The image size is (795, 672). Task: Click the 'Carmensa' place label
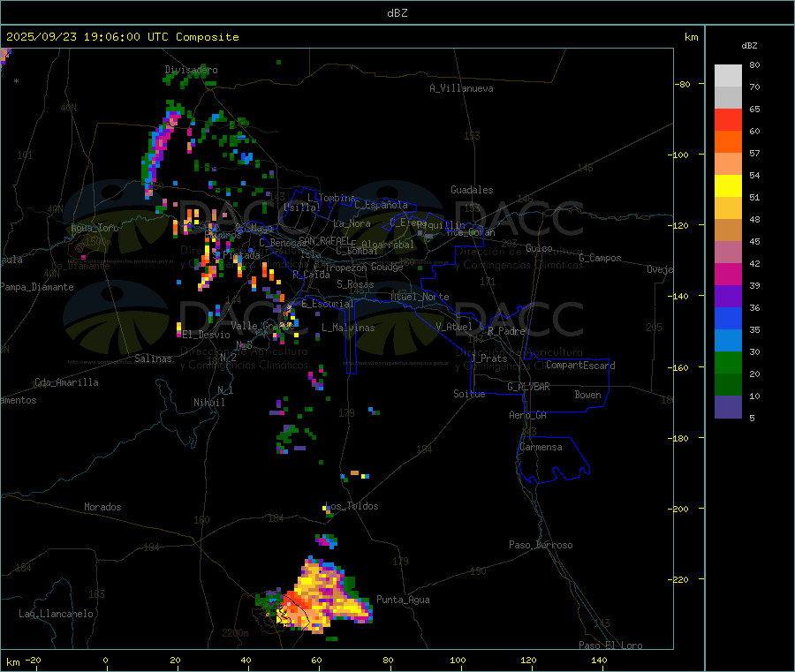[x=541, y=447]
